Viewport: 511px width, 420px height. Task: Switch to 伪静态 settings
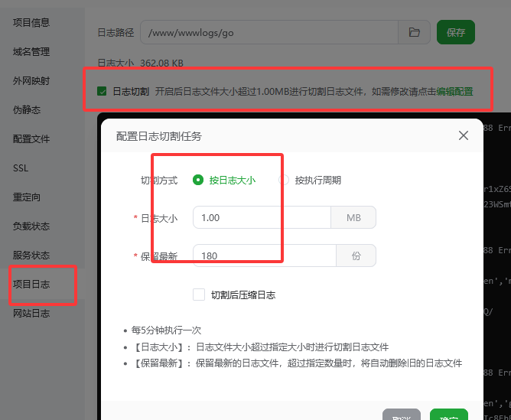(27, 110)
